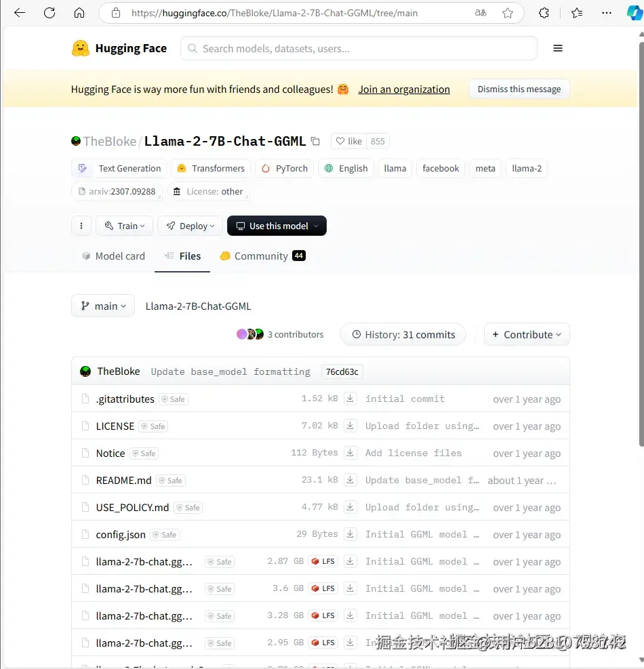Open commit hash 76cd63c
The height and width of the screenshot is (669, 644).
(342, 371)
